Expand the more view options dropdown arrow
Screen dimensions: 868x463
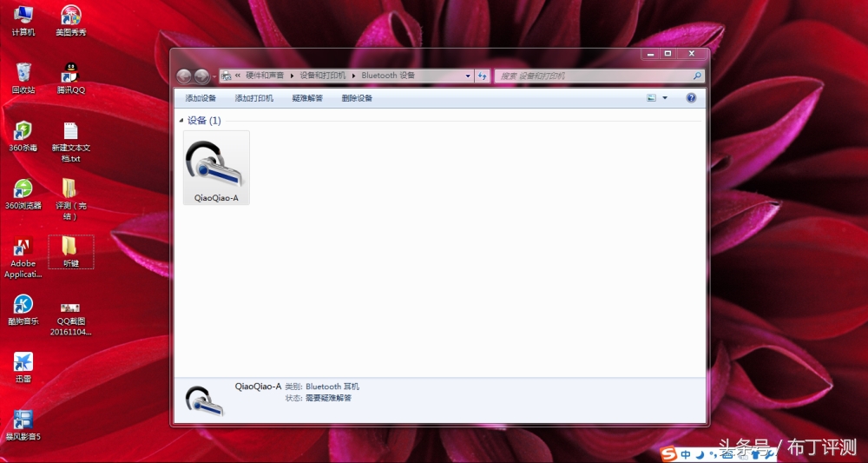[x=665, y=98]
